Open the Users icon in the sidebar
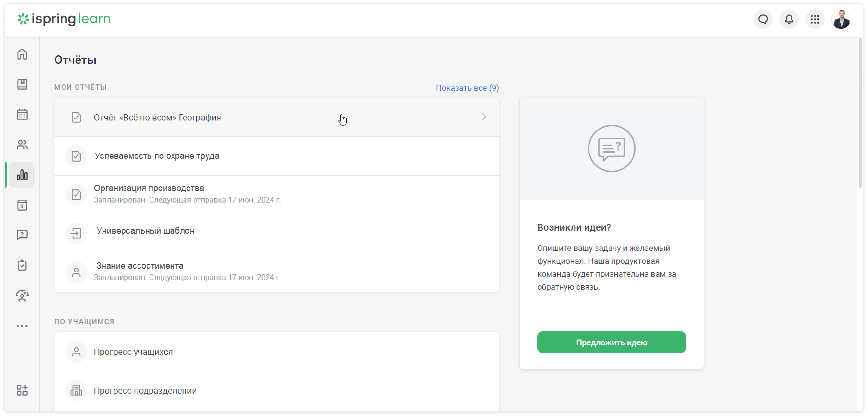The image size is (868, 417). coord(22,145)
